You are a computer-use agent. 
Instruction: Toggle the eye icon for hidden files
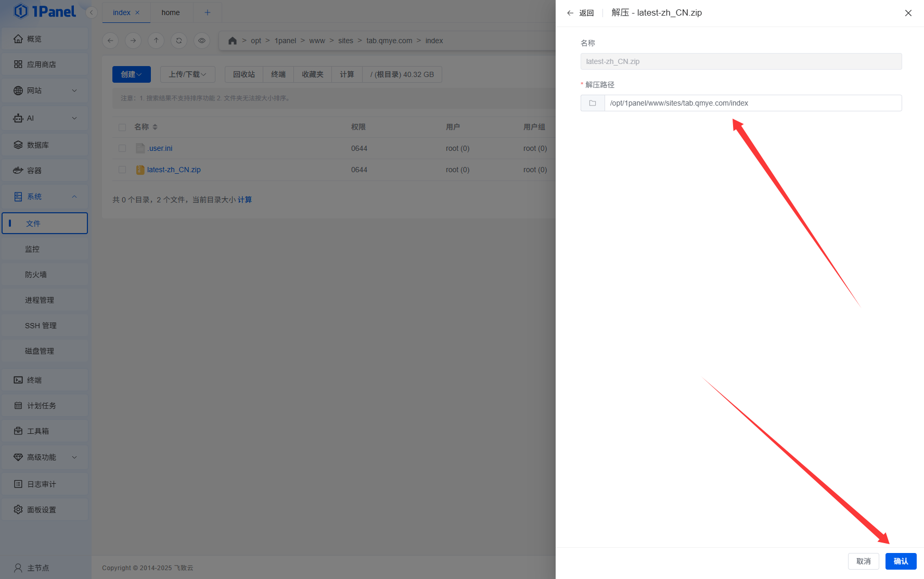[202, 41]
